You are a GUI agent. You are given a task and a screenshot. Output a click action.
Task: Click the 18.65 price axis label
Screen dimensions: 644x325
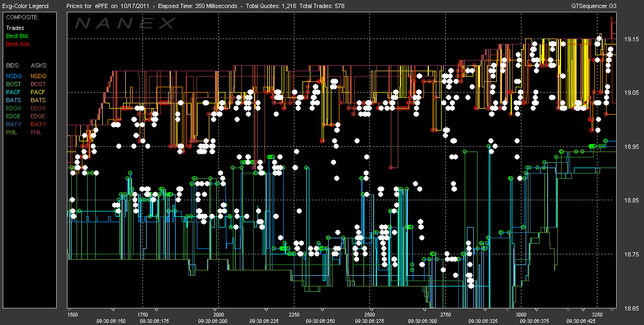click(632, 308)
